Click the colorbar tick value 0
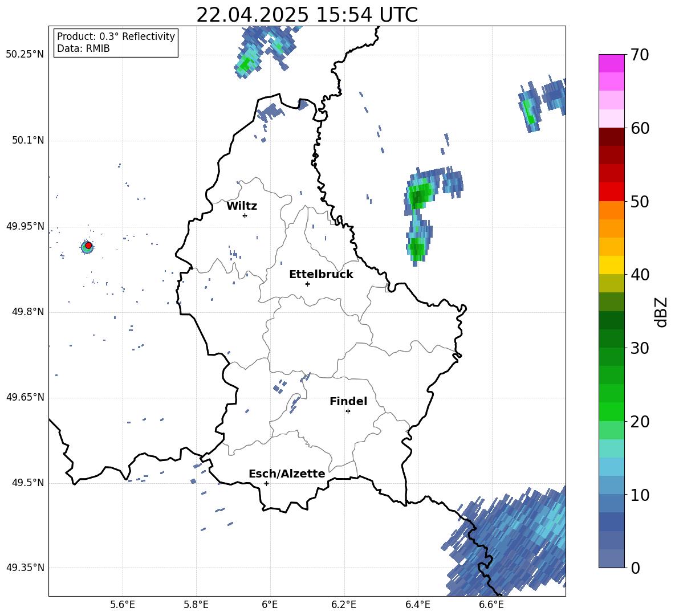The image size is (675, 616). tap(635, 568)
